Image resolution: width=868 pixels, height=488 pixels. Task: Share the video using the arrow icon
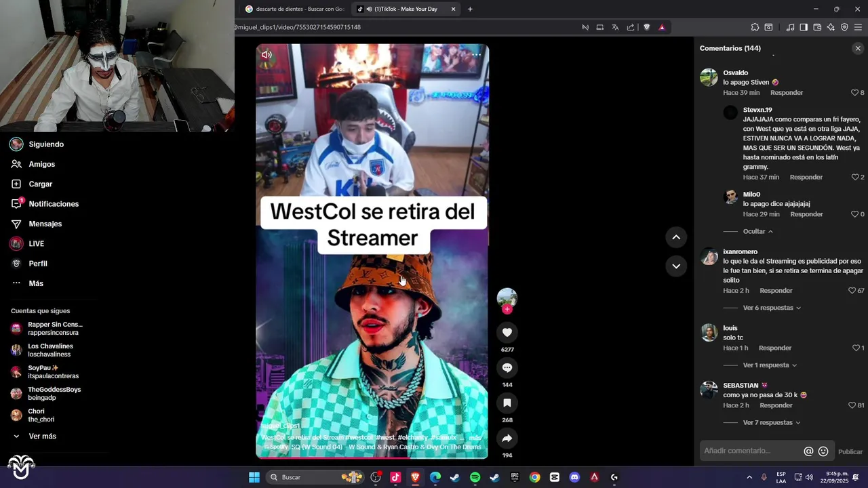click(x=507, y=438)
